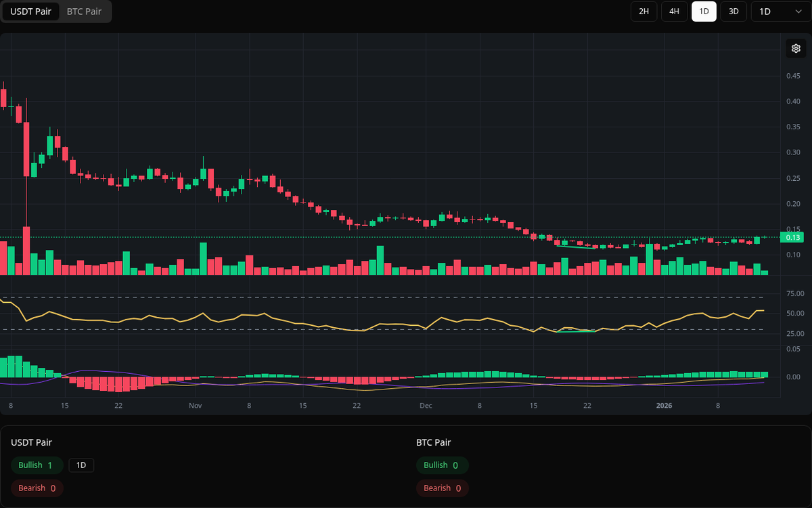
Task: Click the Bearish 0 badge under BTC Pair
Action: 442,488
